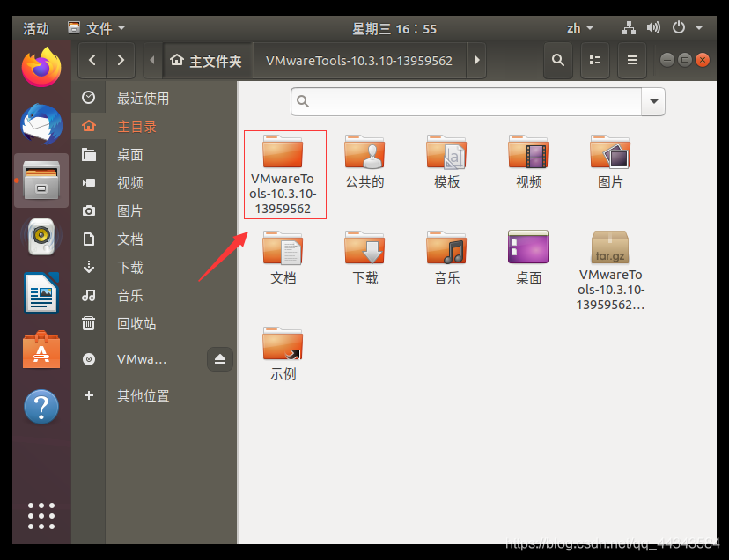The image size is (729, 560).
Task: Toggle list/grid view button
Action: point(595,60)
